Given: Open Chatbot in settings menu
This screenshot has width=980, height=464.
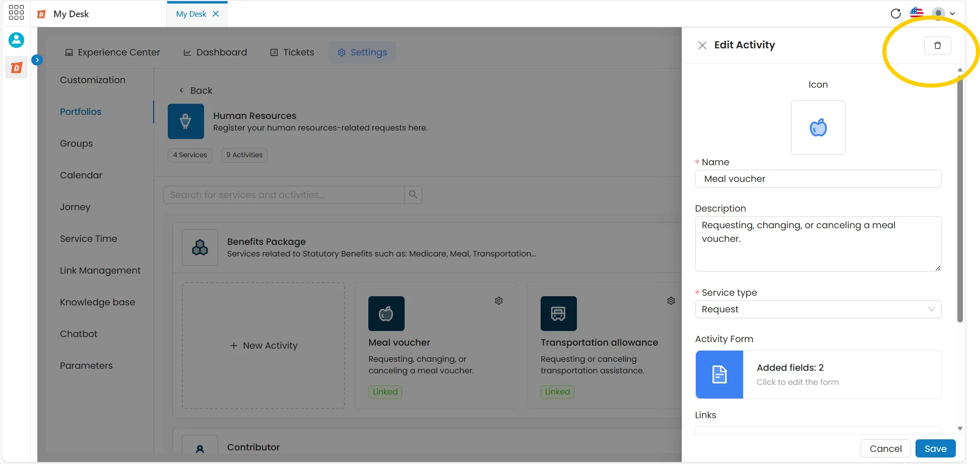Looking at the screenshot, I should point(79,334).
